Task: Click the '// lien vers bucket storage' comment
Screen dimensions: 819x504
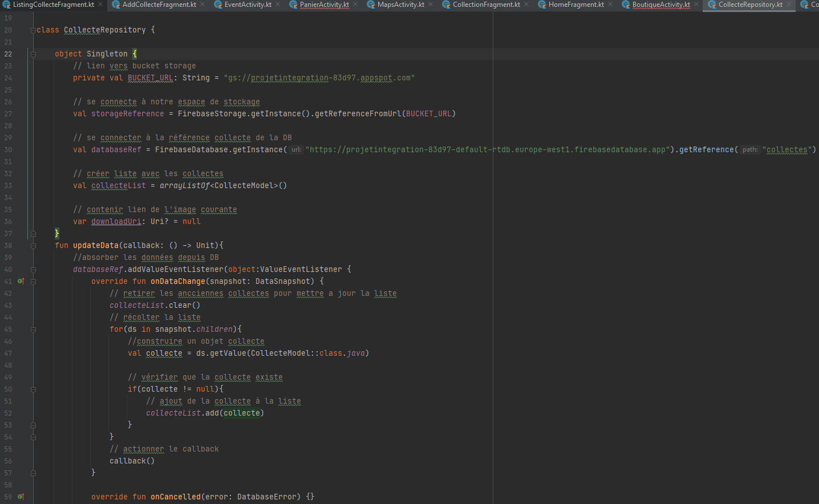Action: (x=135, y=66)
